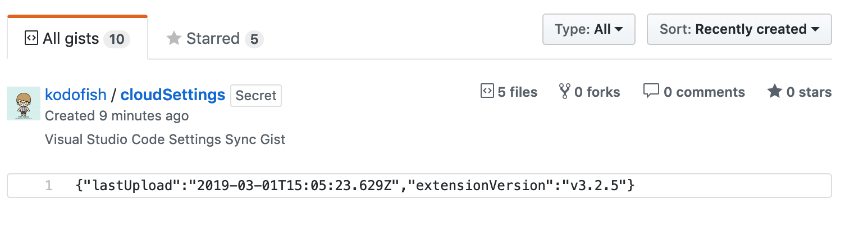The image size is (868, 234).
Task: Click the speech bubble comments icon
Action: pos(651,92)
